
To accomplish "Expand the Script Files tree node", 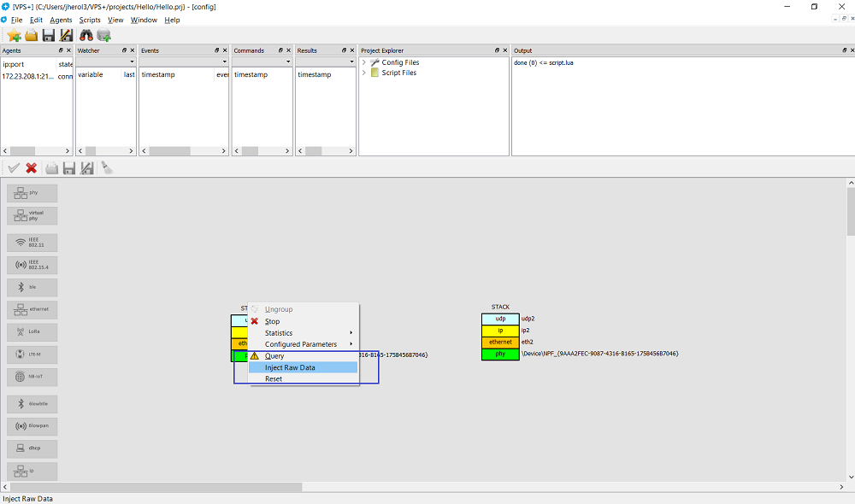I will pos(364,73).
